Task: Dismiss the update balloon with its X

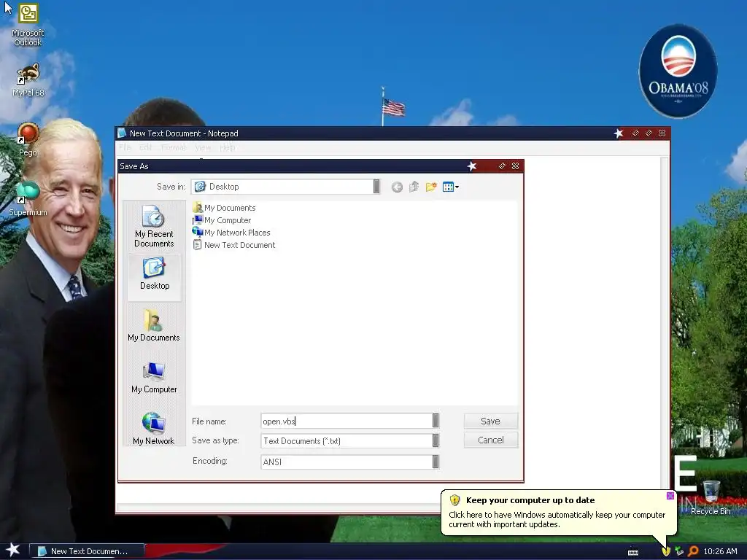Action: [x=670, y=496]
